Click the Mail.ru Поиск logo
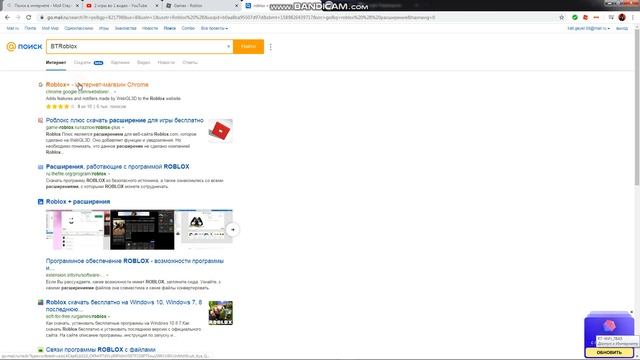The height and width of the screenshot is (360, 640). click(24, 47)
